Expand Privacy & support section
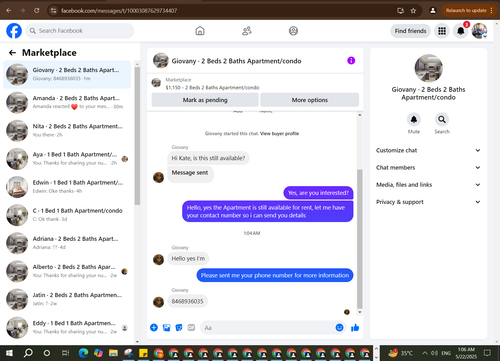500x361 pixels. coord(428,202)
